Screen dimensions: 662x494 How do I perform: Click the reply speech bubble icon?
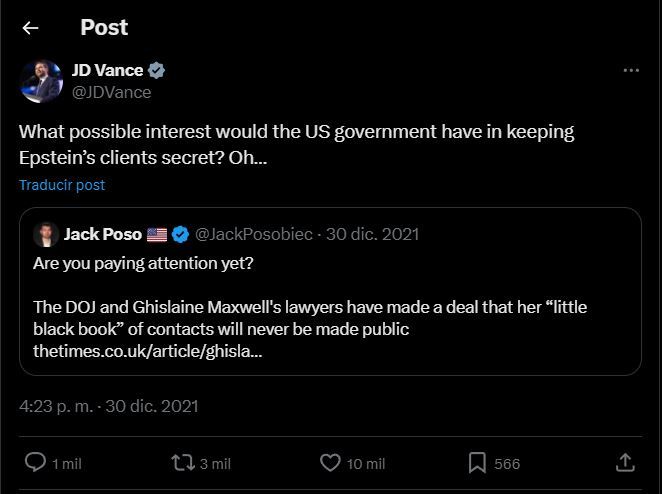(35, 463)
